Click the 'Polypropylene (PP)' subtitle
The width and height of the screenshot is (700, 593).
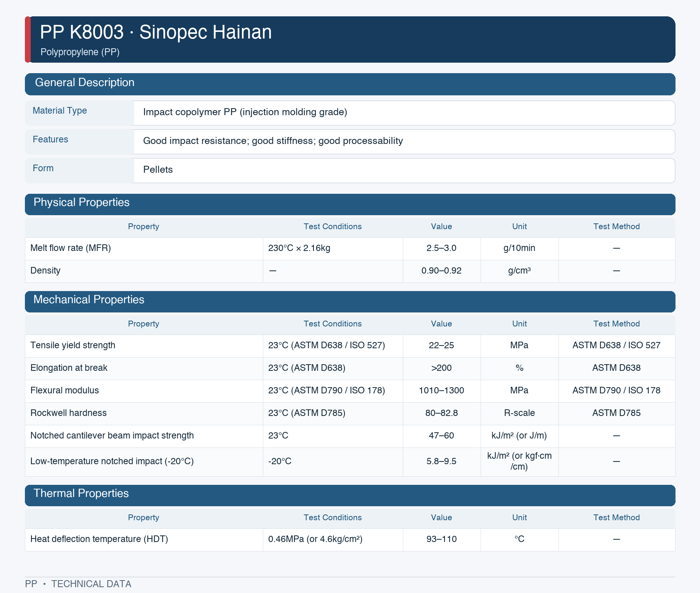(x=80, y=52)
